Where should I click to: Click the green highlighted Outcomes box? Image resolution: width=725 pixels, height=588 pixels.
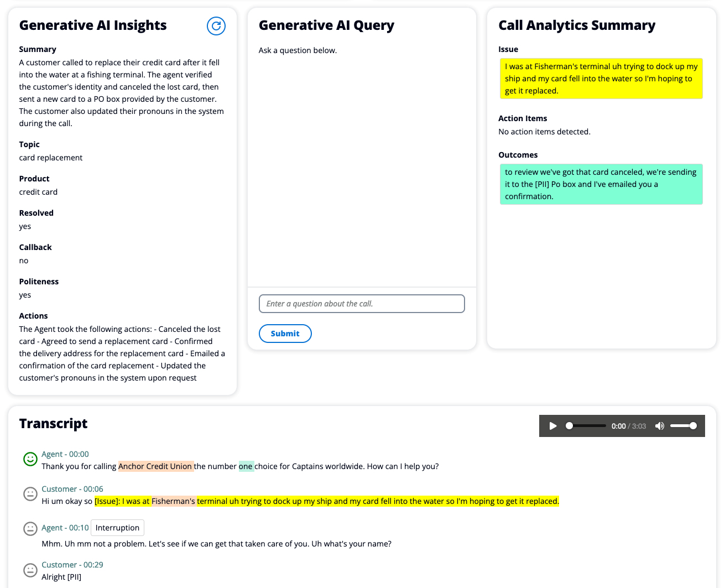point(601,184)
